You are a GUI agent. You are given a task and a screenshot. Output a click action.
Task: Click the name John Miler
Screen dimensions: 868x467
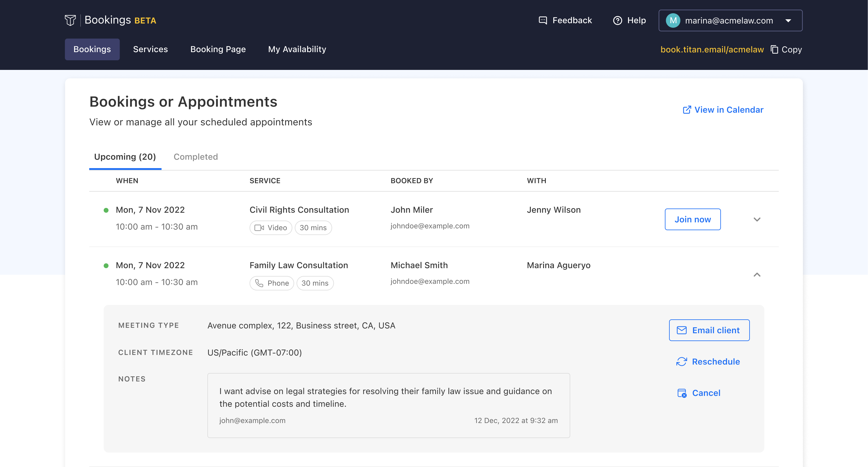[411, 210]
